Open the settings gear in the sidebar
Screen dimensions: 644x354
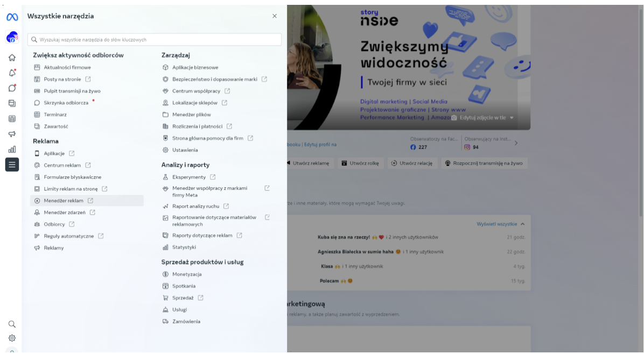pyautogui.click(x=12, y=338)
